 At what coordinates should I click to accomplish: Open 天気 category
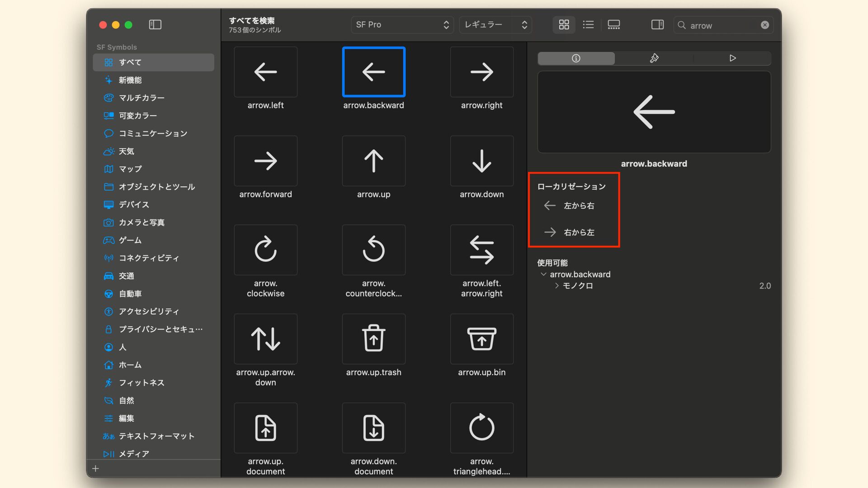point(153,151)
